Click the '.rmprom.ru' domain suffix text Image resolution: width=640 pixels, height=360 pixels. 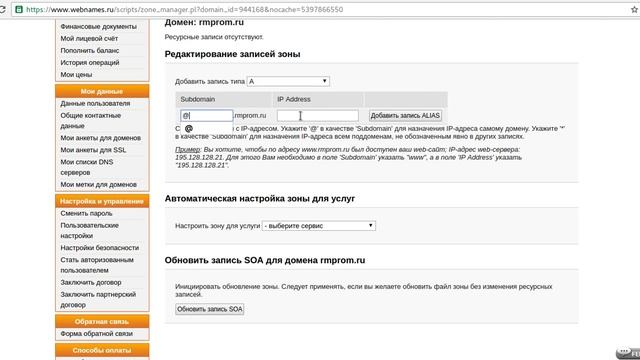pyautogui.click(x=250, y=116)
